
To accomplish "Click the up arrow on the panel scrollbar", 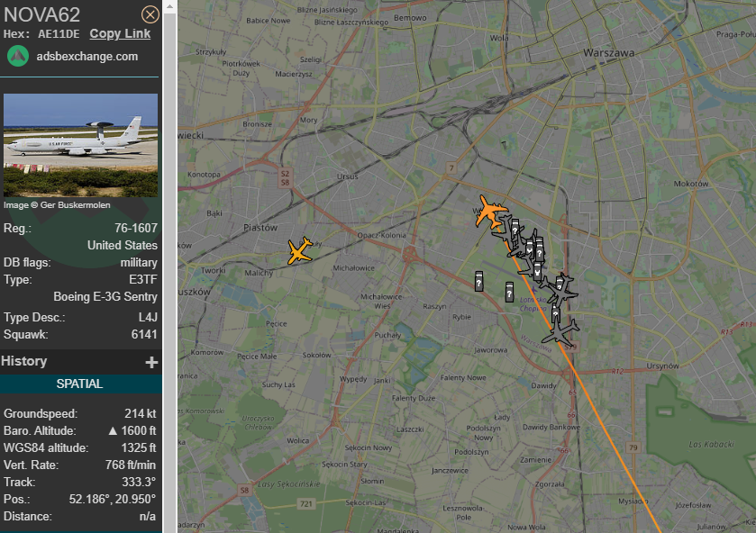I will coord(169,6).
